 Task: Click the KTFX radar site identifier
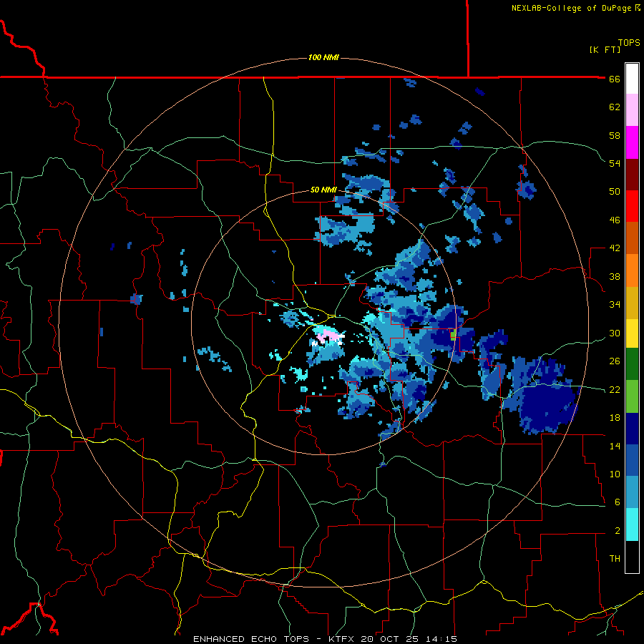point(341,639)
